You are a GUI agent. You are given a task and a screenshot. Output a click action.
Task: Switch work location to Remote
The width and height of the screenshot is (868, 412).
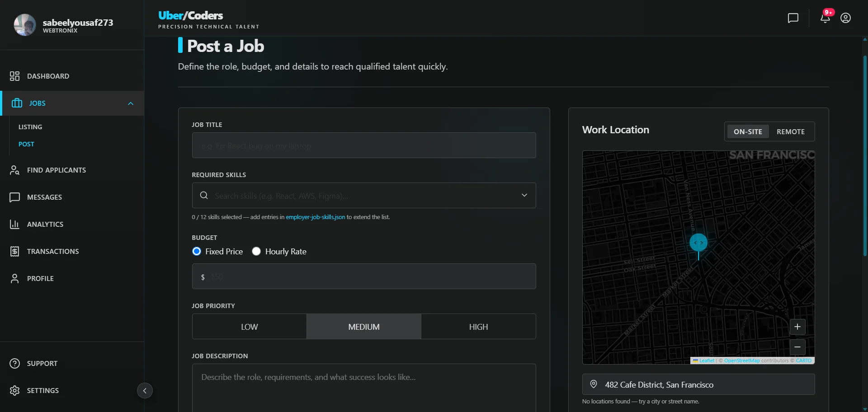[791, 131]
